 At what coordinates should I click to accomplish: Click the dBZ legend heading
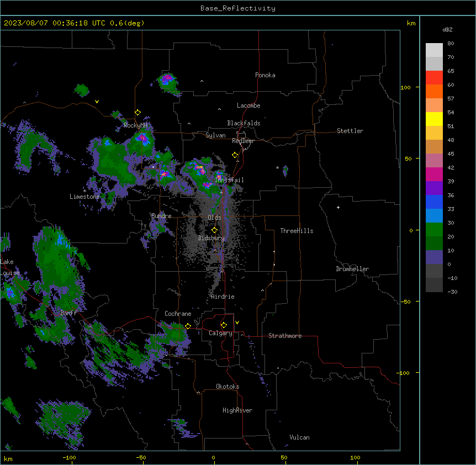coord(447,29)
